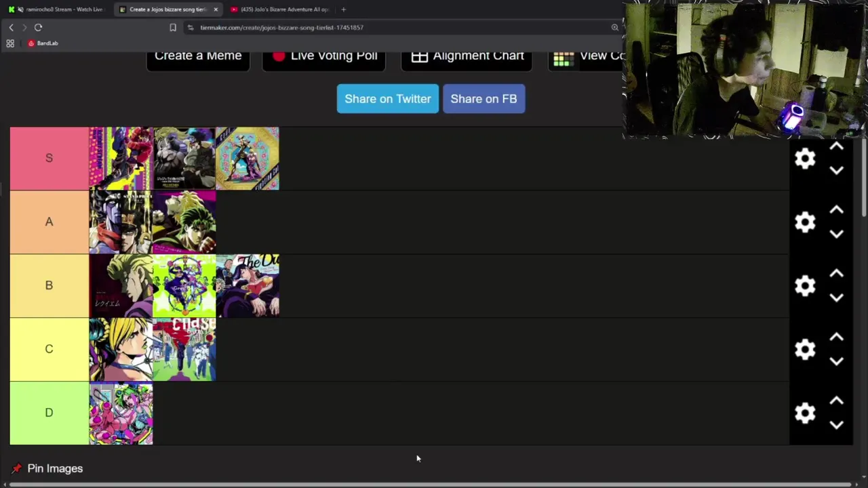
Task: Select the green D tier label
Action: click(49, 413)
